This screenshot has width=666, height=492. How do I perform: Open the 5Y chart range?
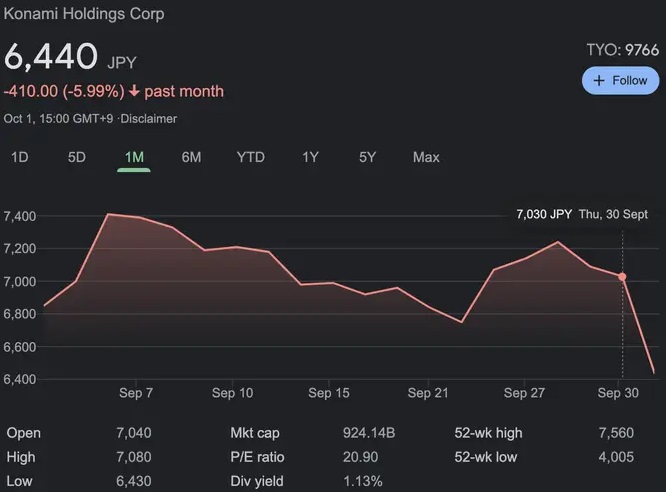click(x=368, y=157)
